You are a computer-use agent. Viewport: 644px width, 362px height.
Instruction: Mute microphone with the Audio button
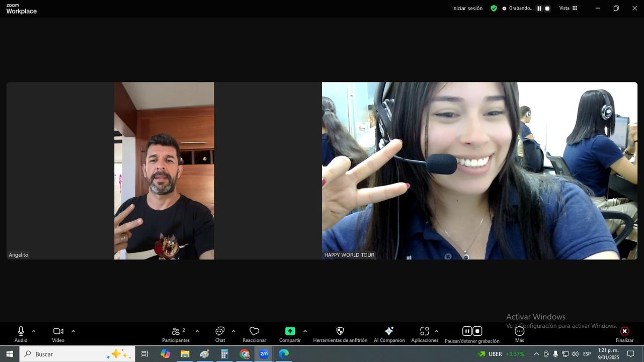coord(21,334)
